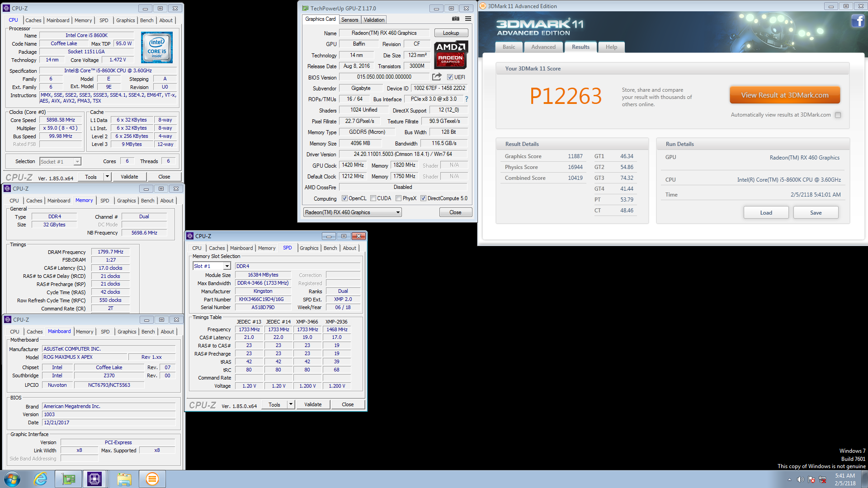Image resolution: width=868 pixels, height=488 pixels.
Task: Launch Internet Explorer from the taskbar
Action: 41,479
